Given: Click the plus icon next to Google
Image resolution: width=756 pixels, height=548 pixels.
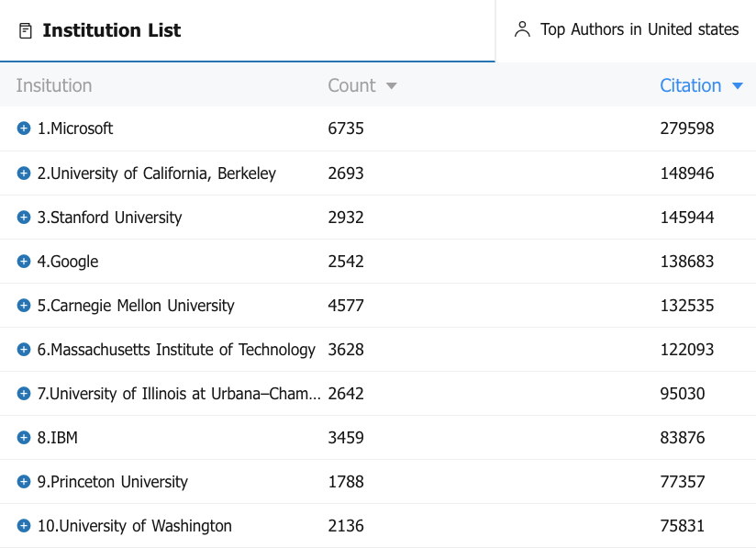Looking at the screenshot, I should [x=24, y=261].
